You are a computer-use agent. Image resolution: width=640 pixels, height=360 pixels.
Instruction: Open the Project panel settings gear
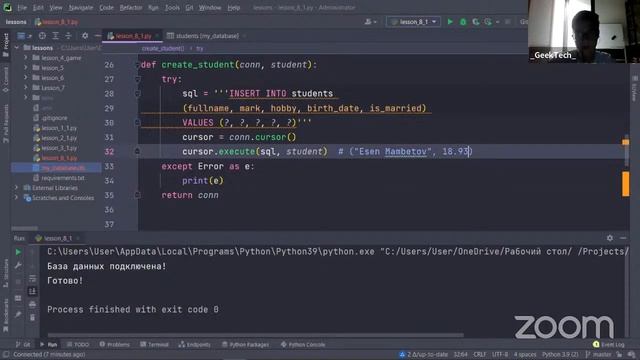(85, 36)
